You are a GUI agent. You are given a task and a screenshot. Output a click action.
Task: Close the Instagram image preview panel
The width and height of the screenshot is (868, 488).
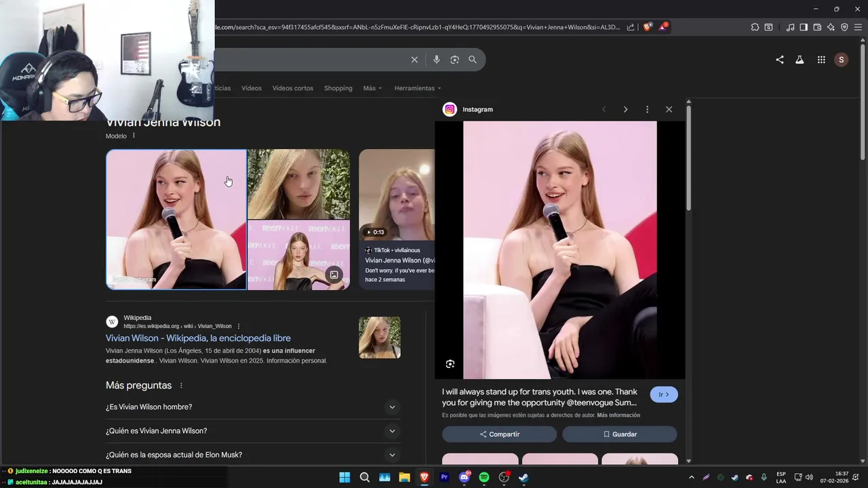pos(669,109)
